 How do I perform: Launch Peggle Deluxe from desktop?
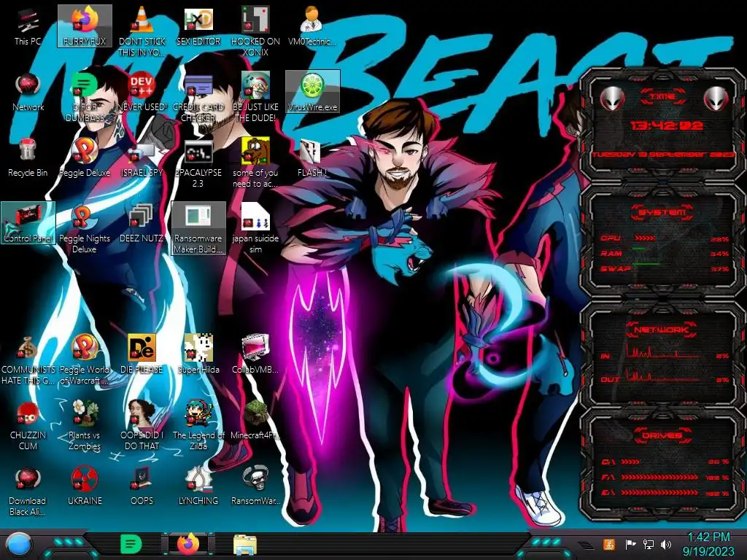[85, 158]
